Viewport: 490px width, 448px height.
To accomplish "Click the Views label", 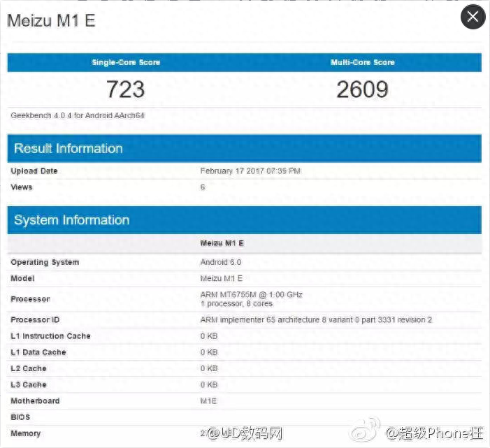I will coord(22,187).
